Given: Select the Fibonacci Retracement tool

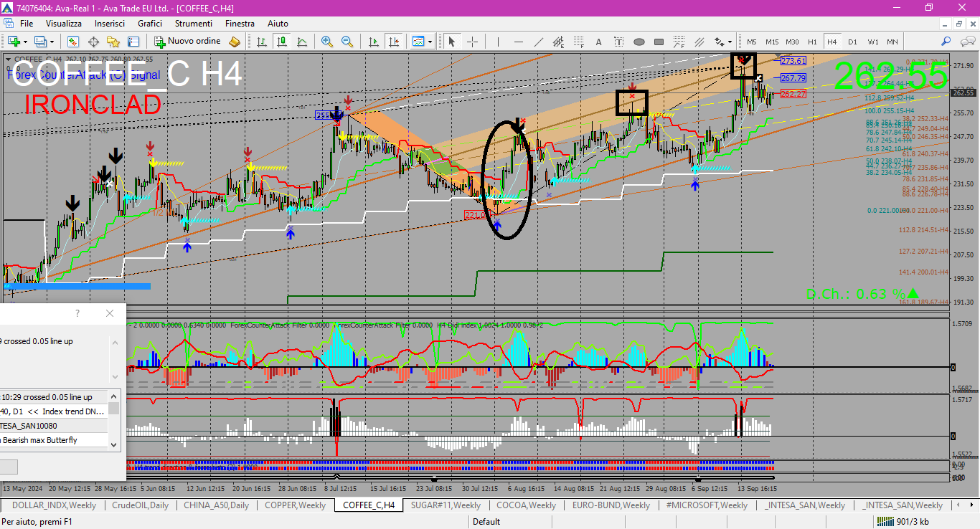Looking at the screenshot, I should (578, 42).
